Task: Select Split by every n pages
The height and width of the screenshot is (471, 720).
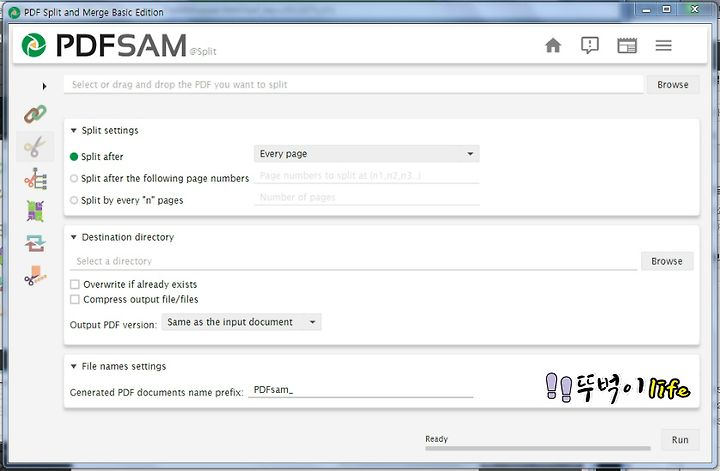Action: coord(74,200)
